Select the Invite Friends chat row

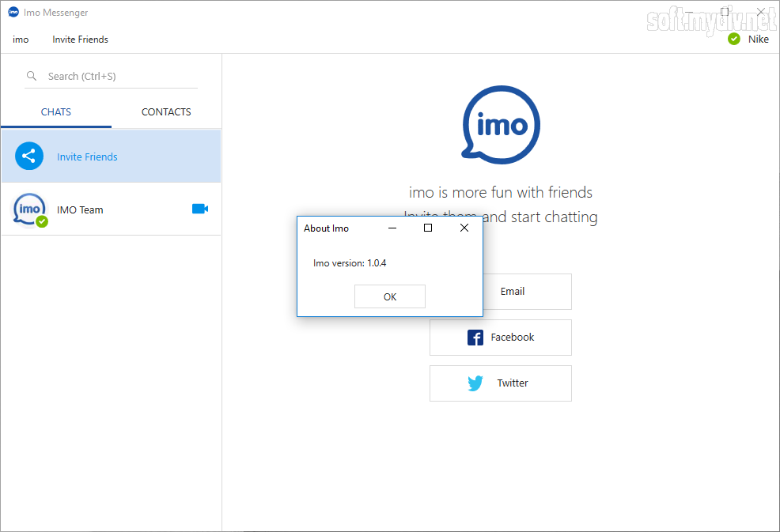pos(111,156)
